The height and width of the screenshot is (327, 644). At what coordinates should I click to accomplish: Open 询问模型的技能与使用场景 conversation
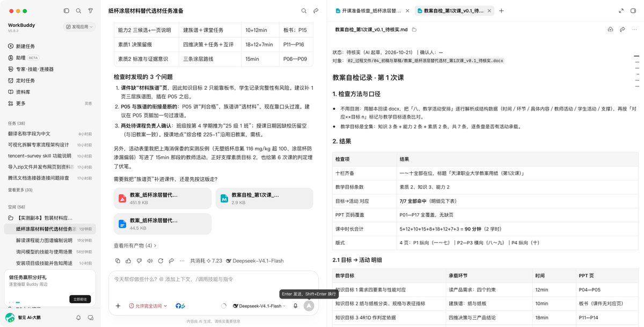50,251
